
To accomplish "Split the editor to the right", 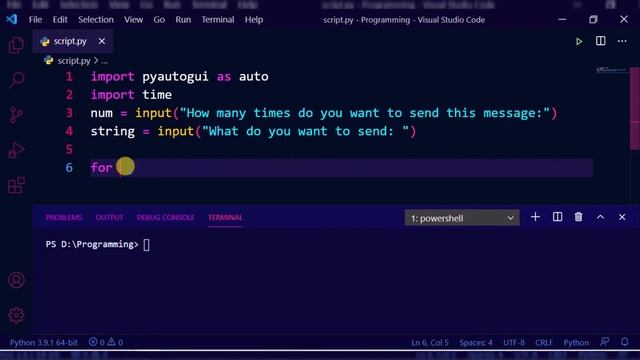I will click(x=600, y=41).
